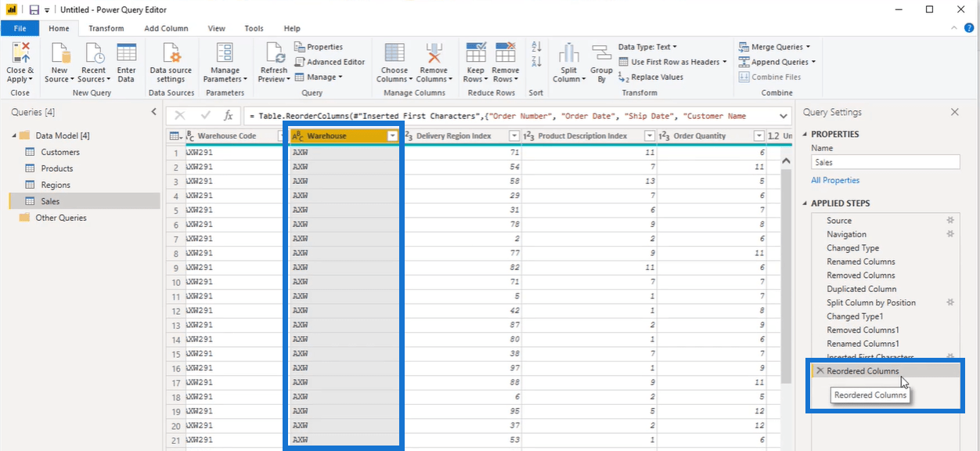Click the Remove Columns icon

(x=433, y=53)
